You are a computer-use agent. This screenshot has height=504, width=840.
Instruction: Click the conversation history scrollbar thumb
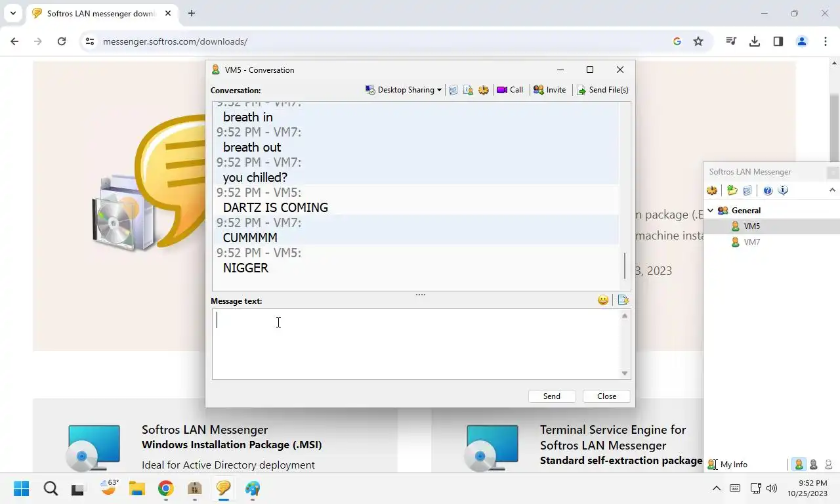pos(625,266)
